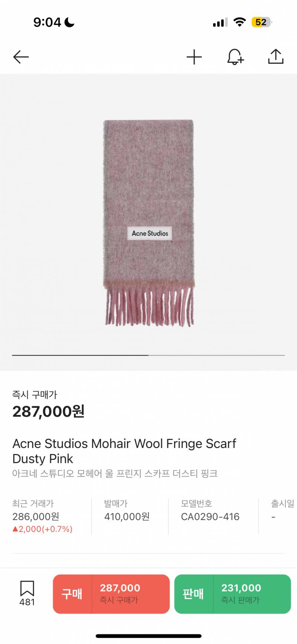Tap the green 판매 sell button
This screenshot has width=297, height=644.
[x=233, y=594]
